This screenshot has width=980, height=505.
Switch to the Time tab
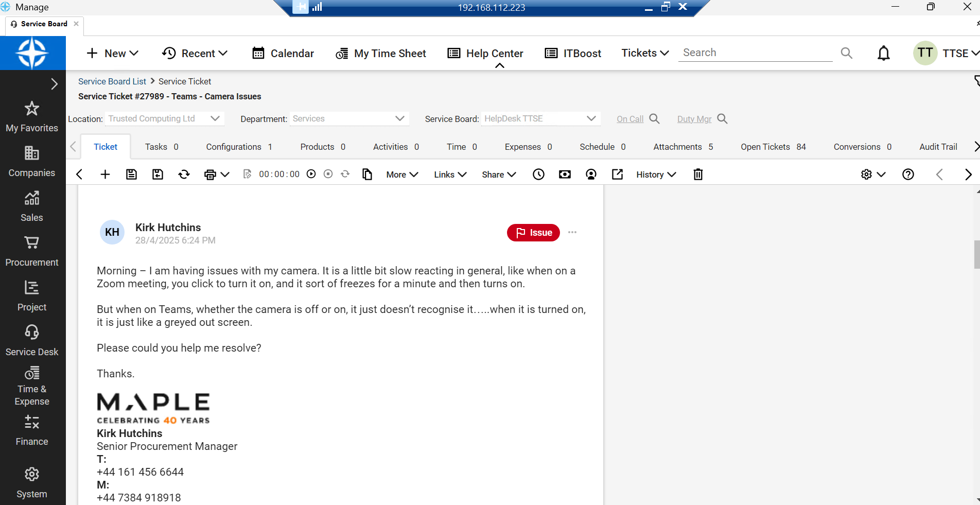tap(462, 147)
